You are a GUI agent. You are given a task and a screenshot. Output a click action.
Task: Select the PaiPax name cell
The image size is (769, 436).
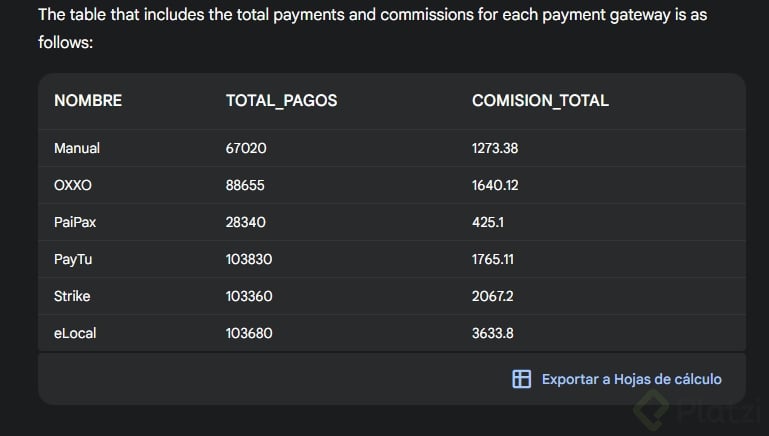click(x=75, y=222)
